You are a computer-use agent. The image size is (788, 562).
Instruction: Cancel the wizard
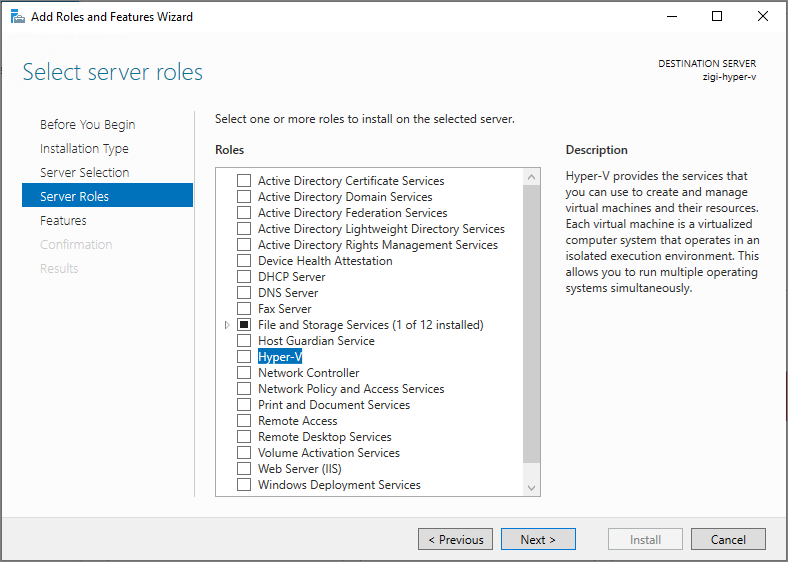(x=728, y=539)
